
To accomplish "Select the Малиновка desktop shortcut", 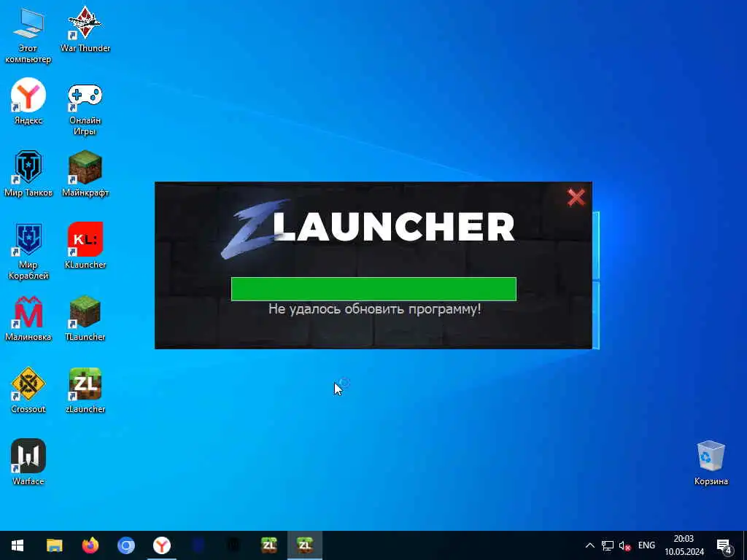I will pos(28,319).
